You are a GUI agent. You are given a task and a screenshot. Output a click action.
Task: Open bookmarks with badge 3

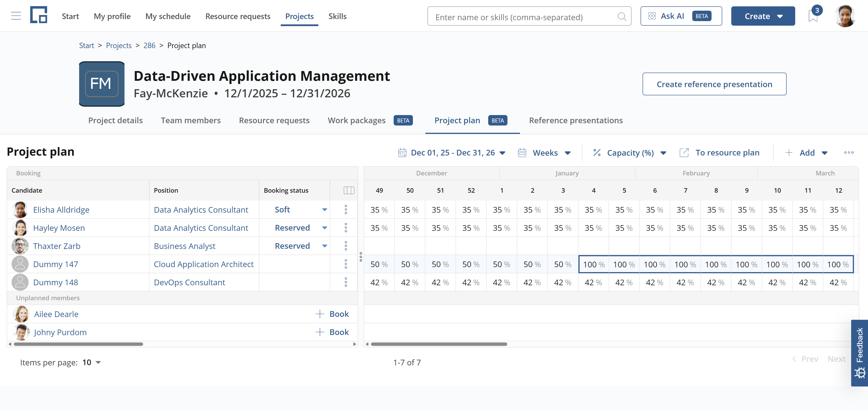(x=813, y=15)
